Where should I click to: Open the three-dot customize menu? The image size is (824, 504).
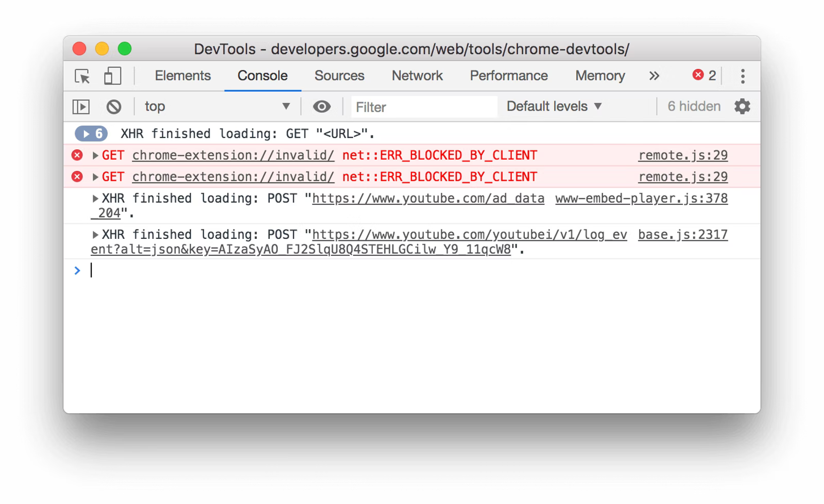pyautogui.click(x=743, y=76)
